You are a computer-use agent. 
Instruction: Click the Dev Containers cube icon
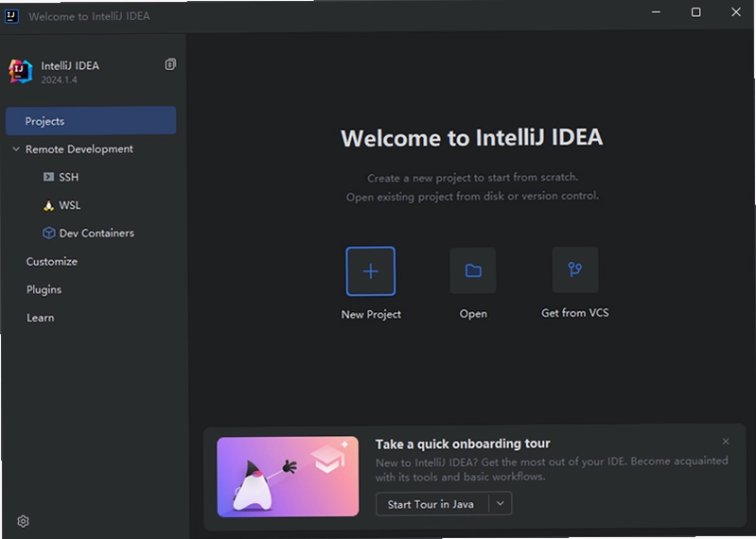coord(48,234)
